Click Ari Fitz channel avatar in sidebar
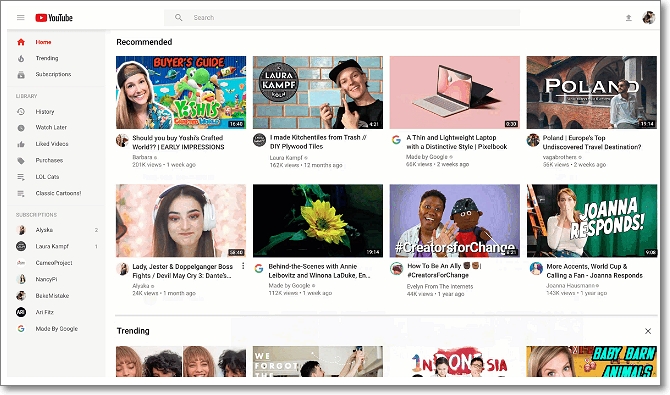The image size is (670, 395). tap(21, 312)
